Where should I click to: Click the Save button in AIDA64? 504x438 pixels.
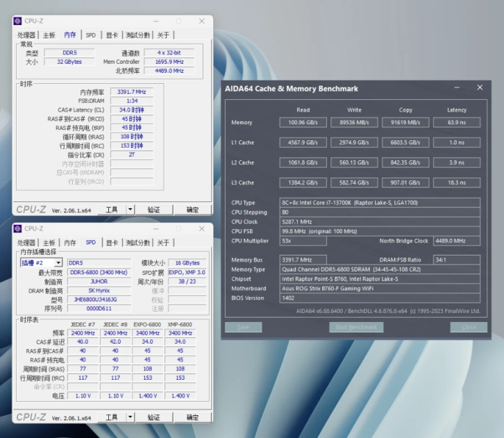[243, 327]
